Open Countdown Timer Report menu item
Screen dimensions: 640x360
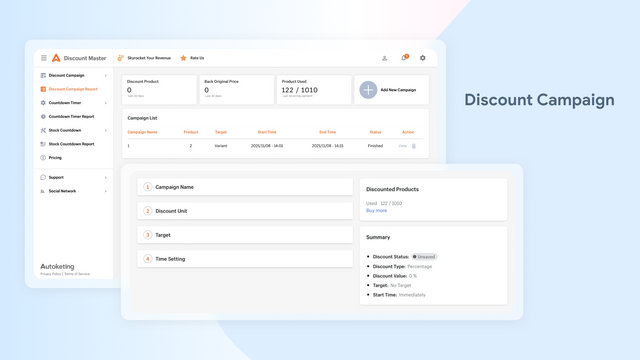71,116
